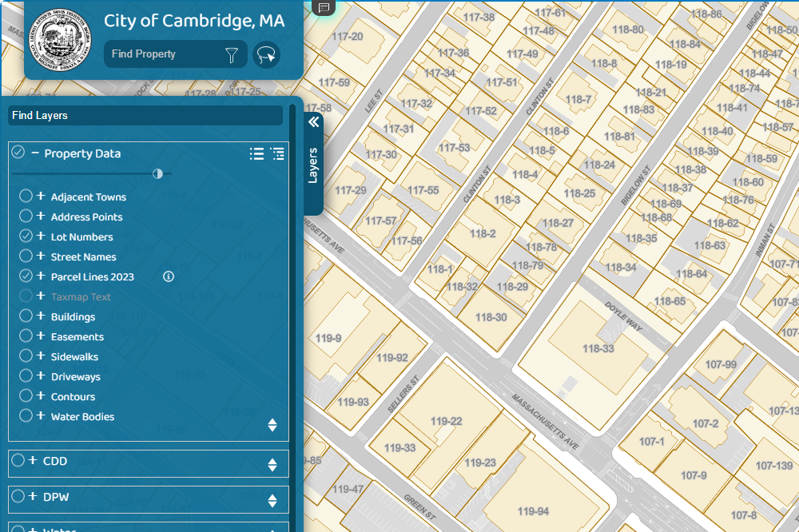Open the filter options beside Find Property
Image resolution: width=799 pixels, height=532 pixels.
click(232, 54)
